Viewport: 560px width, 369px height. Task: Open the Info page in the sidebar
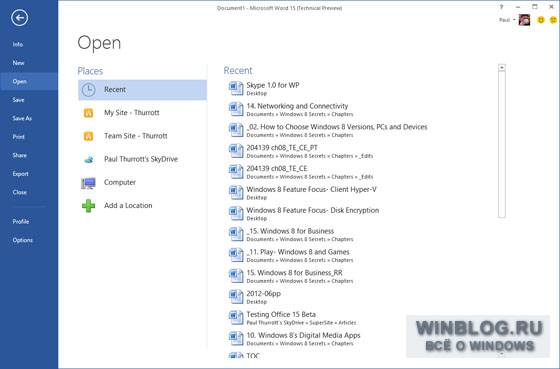(x=18, y=44)
